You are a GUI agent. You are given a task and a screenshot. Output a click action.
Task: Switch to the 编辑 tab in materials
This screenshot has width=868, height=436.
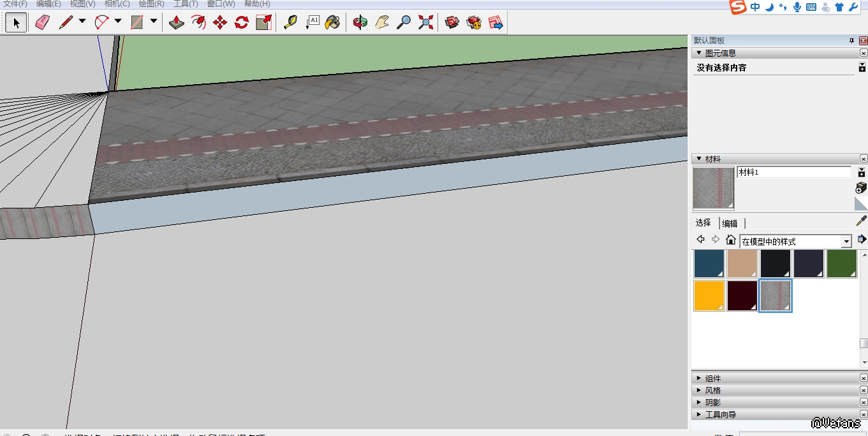point(730,223)
